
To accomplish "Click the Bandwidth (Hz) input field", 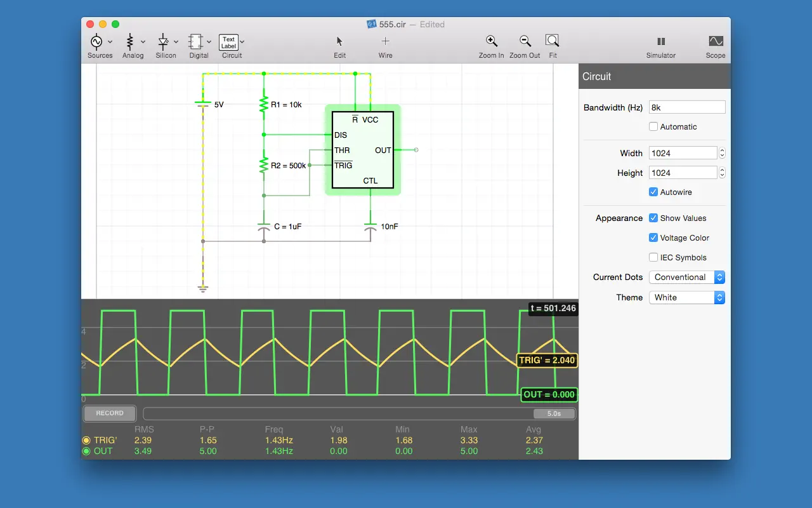I will tap(686, 107).
